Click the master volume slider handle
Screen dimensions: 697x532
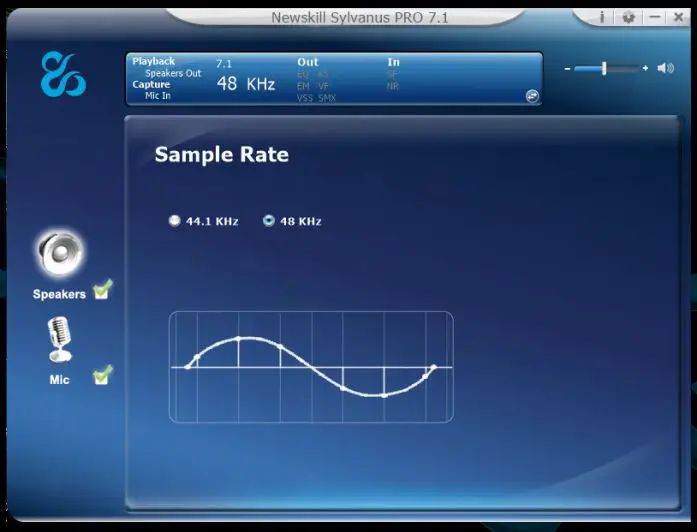(604, 68)
